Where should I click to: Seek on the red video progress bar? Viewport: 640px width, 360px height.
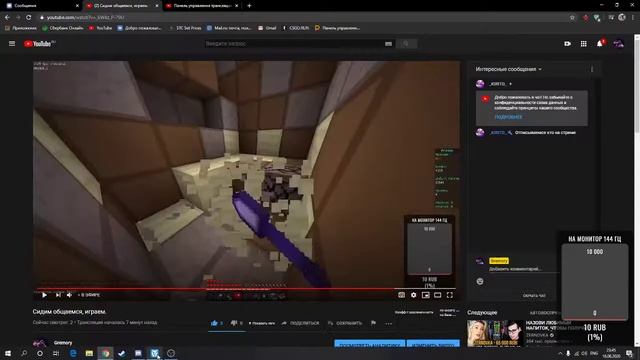click(x=246, y=289)
